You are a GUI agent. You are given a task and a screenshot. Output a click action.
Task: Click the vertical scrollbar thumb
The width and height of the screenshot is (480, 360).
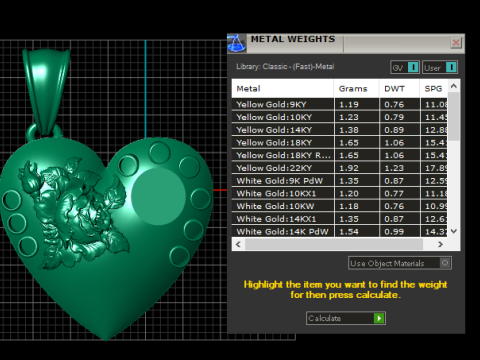[453, 117]
